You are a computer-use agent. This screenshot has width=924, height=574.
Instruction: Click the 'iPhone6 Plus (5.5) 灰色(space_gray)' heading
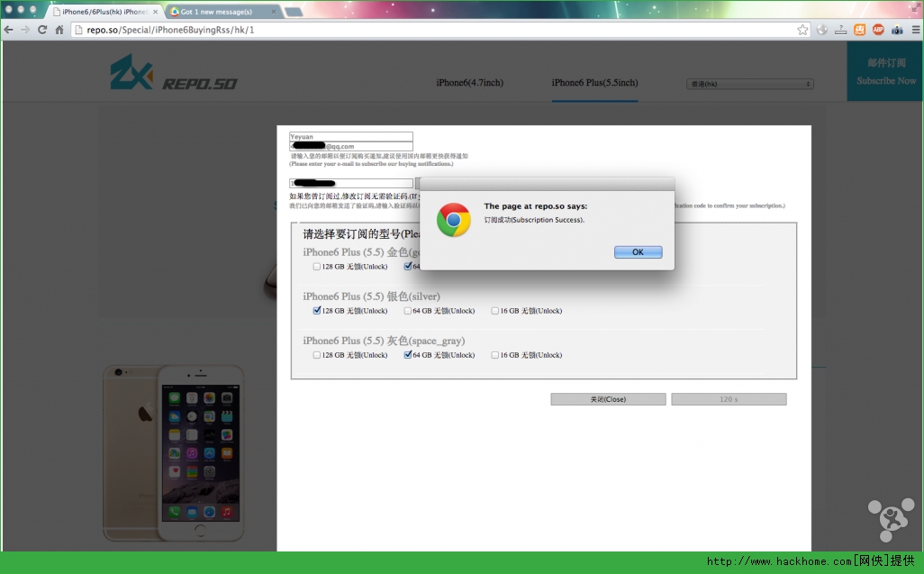click(x=384, y=341)
